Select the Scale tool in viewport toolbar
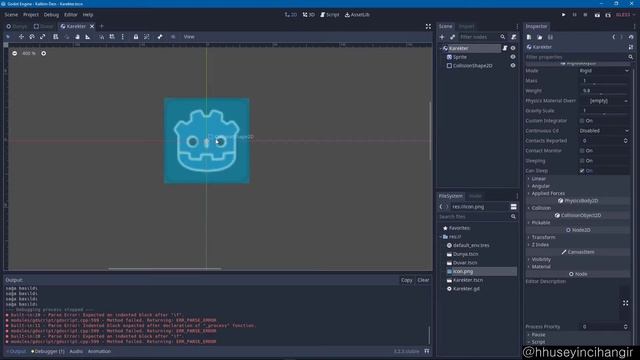This screenshot has width=640, height=360. pyautogui.click(x=42, y=37)
